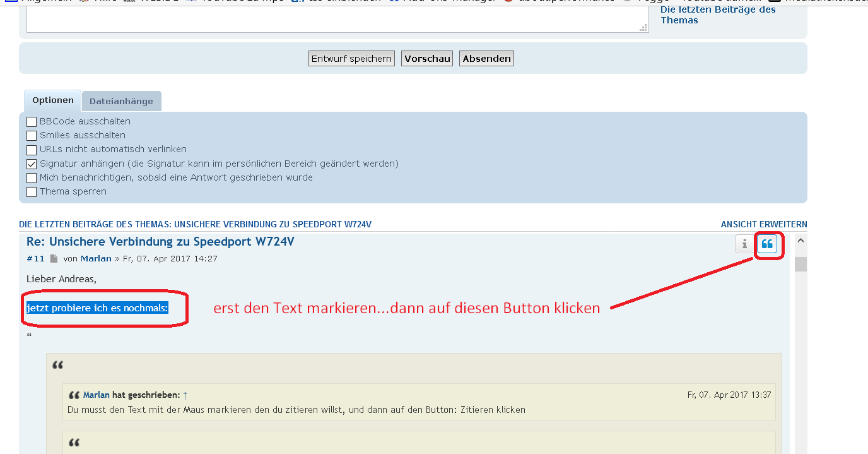Click the information icon on post #11
Viewport: 868px width, 454px height.
744,244
